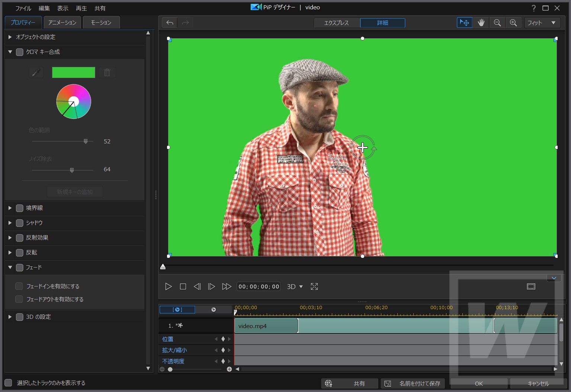Toggle the TV safe zone icon
Image resolution: width=571 pixels, height=392 pixels.
[x=531, y=286]
